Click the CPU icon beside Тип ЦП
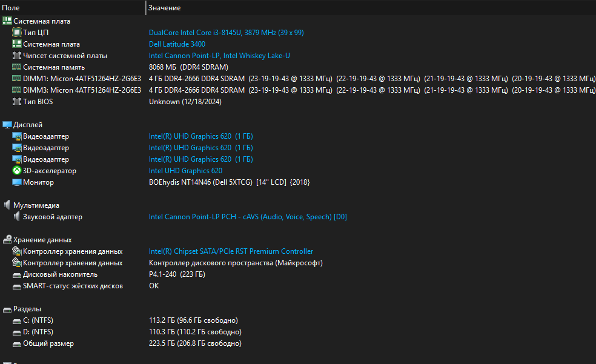This screenshot has width=596, height=364. [x=17, y=33]
